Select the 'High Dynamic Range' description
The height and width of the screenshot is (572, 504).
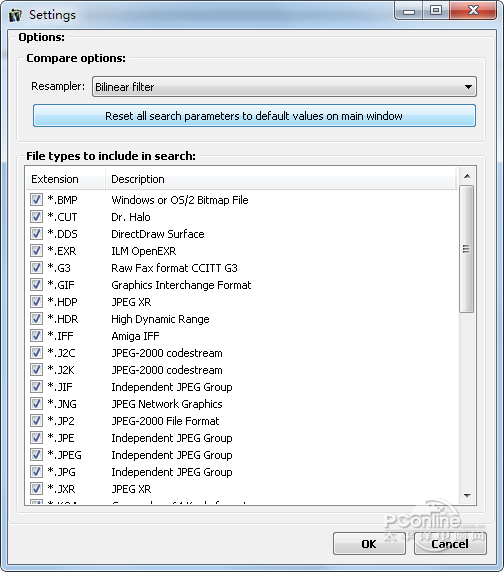click(x=160, y=319)
